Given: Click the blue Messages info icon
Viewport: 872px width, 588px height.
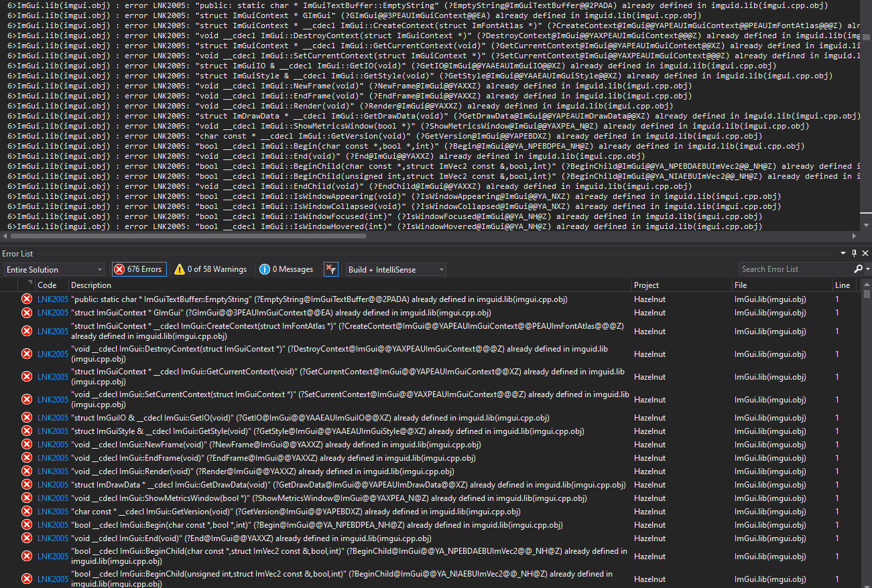Looking at the screenshot, I should [265, 269].
